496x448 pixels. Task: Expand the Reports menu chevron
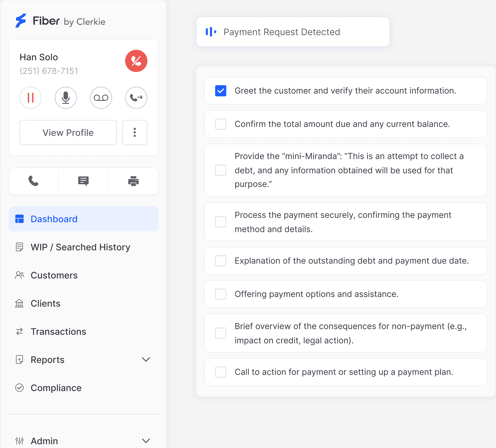pyautogui.click(x=146, y=360)
